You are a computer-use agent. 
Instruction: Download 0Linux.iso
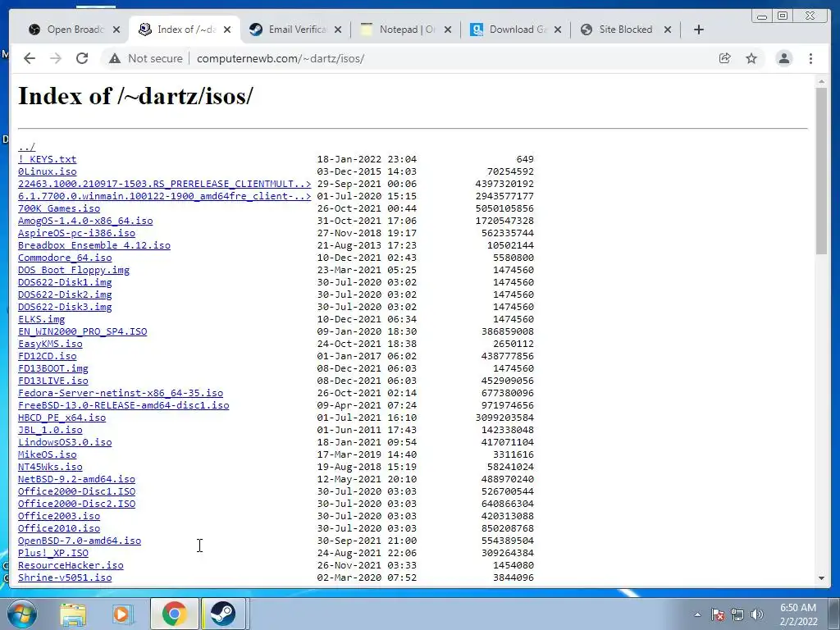click(47, 171)
